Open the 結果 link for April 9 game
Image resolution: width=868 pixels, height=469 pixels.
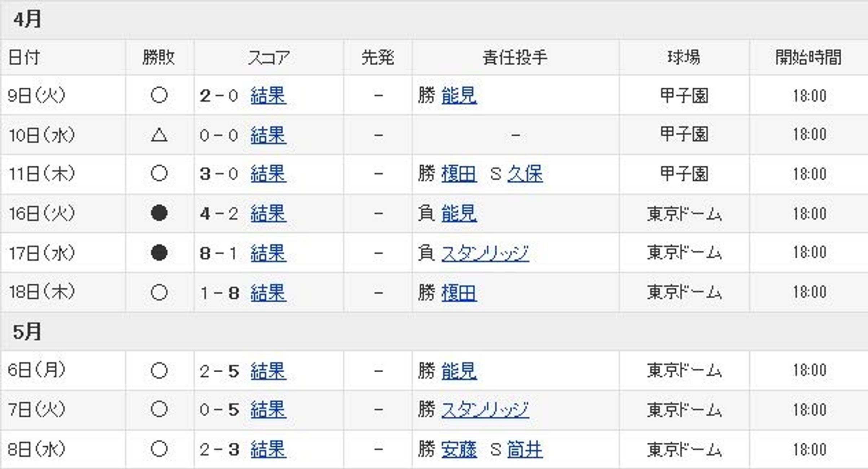(268, 96)
